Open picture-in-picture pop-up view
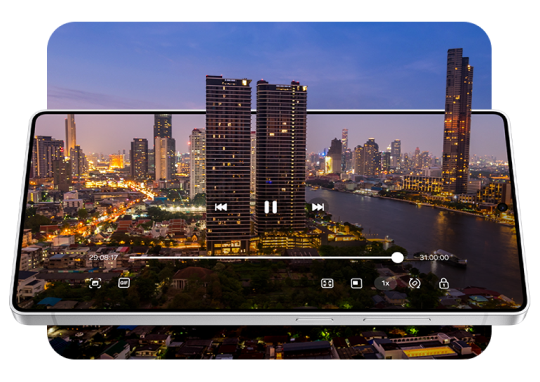The height and width of the screenshot is (382, 540). (x=356, y=283)
